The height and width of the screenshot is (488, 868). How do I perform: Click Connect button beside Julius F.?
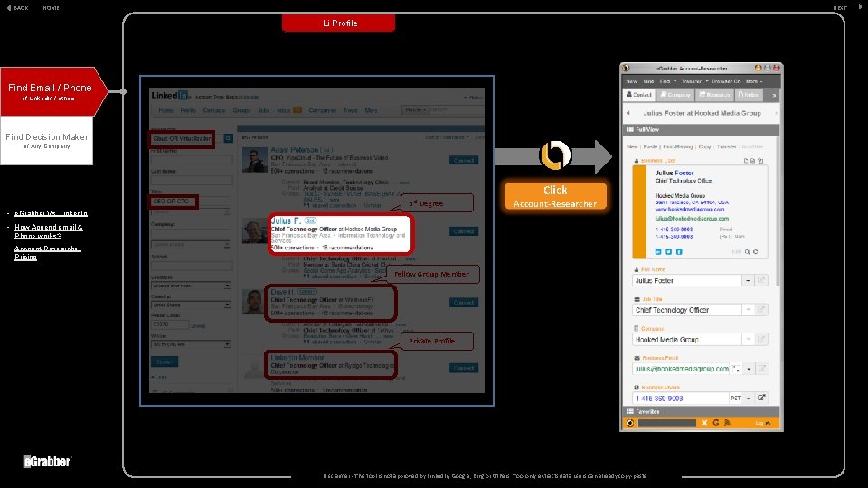[463, 231]
